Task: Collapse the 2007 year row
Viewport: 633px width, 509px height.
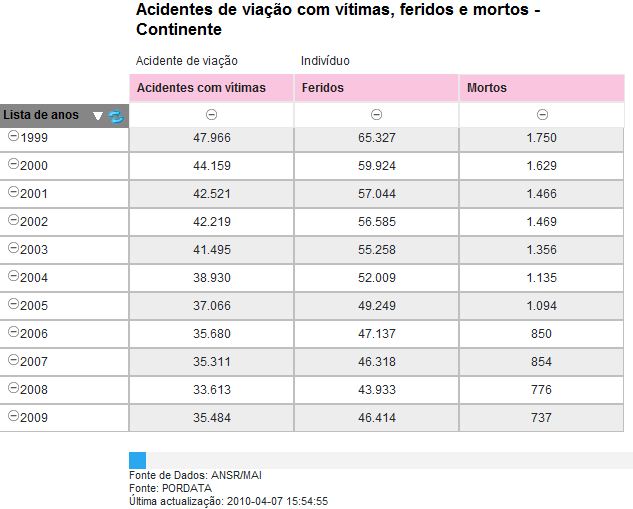Action: tap(14, 359)
